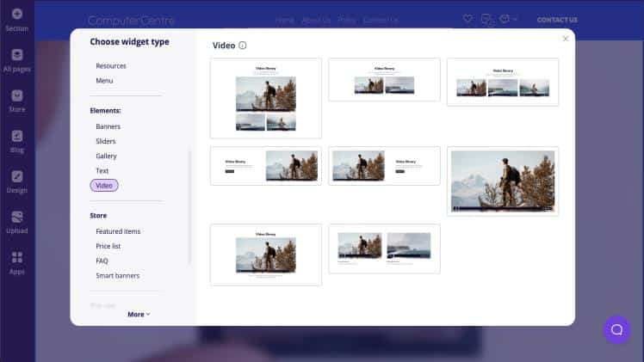Image resolution: width=644 pixels, height=362 pixels.
Task: Select FAQ under Store
Action: (x=102, y=261)
